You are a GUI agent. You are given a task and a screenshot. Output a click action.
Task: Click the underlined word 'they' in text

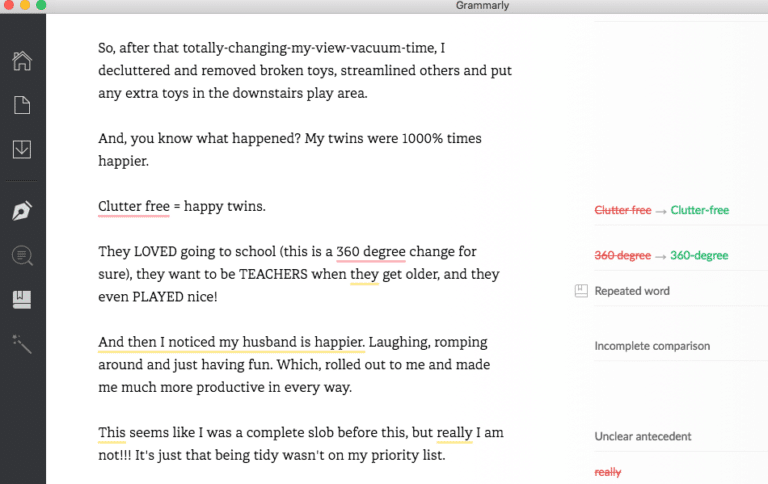coord(364,274)
